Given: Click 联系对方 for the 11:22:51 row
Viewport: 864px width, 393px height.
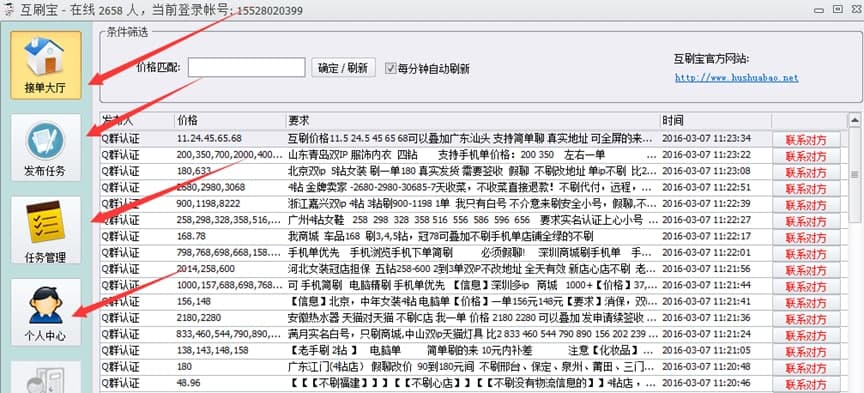Looking at the screenshot, I should [x=806, y=189].
